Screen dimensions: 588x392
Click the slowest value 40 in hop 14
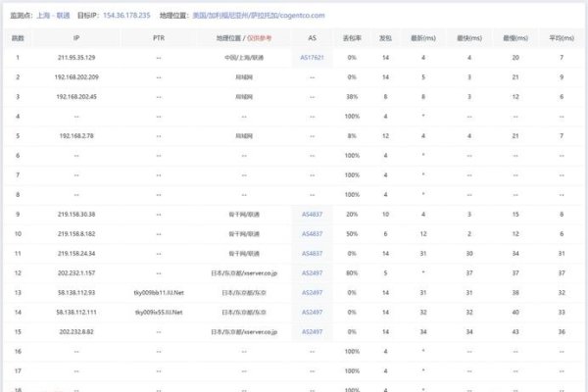(515, 312)
